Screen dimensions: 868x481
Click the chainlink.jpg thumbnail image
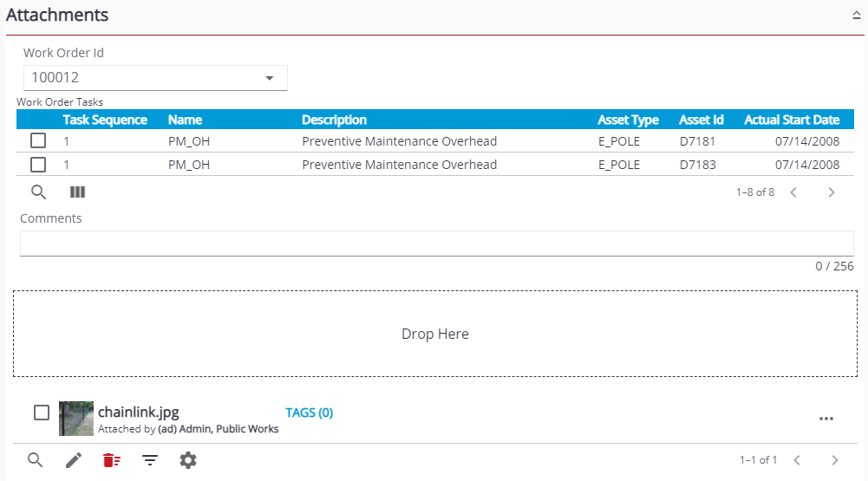(x=76, y=419)
